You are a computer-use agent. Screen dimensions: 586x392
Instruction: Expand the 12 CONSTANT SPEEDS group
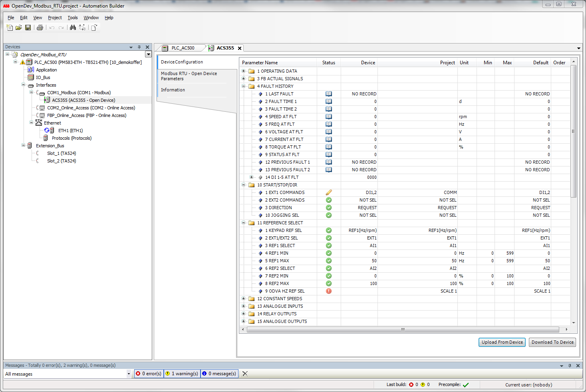coord(244,299)
